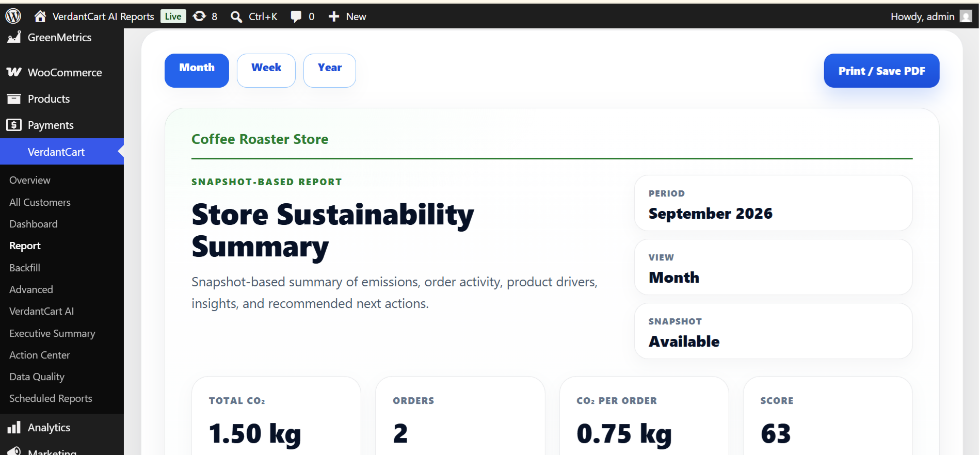Click the search magnifier icon
Image resolution: width=980 pixels, height=455 pixels.
coord(236,17)
